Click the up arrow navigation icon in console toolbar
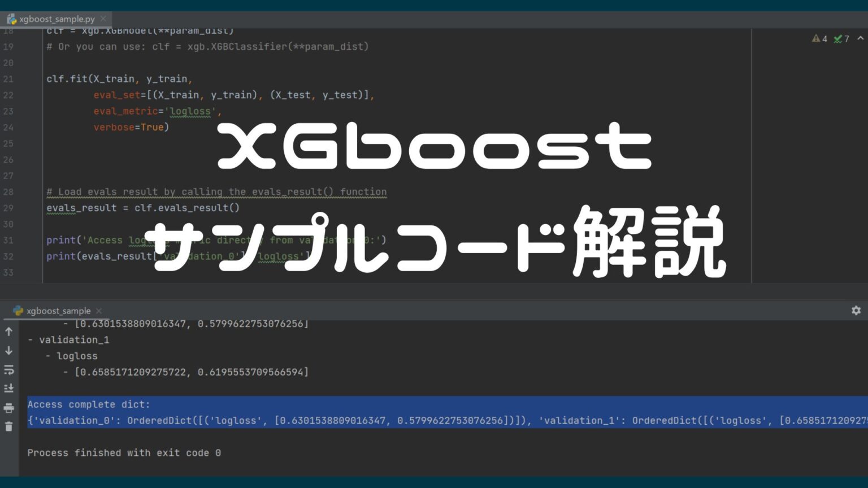 [x=8, y=332]
